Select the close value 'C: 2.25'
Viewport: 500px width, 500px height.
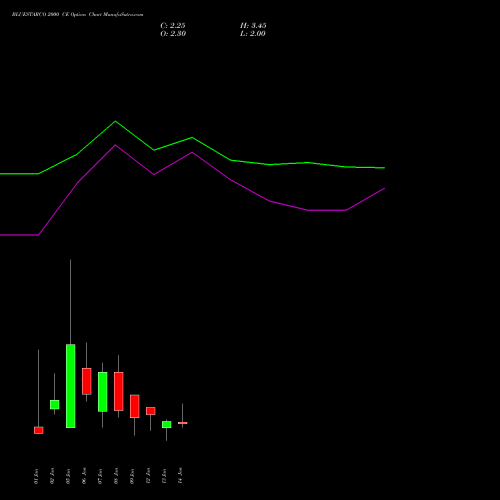(x=173, y=26)
